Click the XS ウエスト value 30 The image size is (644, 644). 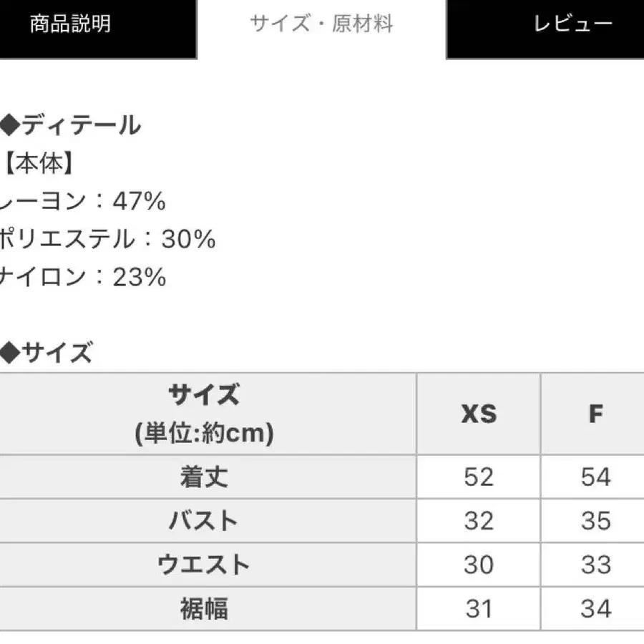[x=479, y=565]
